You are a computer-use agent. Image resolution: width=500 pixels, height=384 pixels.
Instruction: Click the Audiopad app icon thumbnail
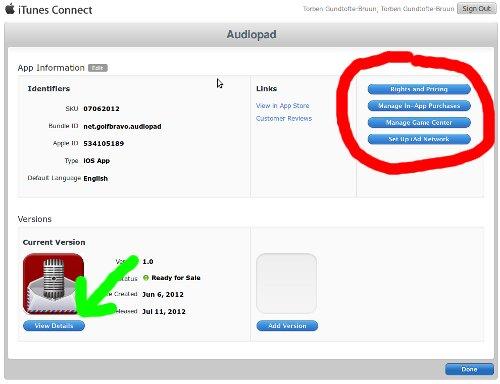53,284
